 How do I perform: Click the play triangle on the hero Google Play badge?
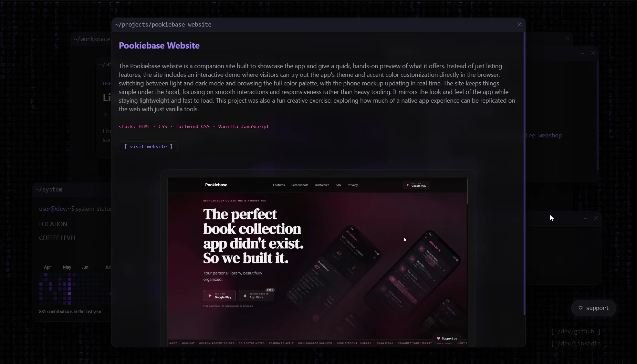pos(210,295)
